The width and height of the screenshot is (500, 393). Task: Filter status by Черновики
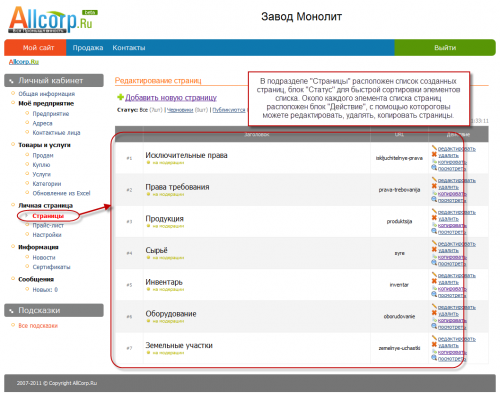pos(180,110)
